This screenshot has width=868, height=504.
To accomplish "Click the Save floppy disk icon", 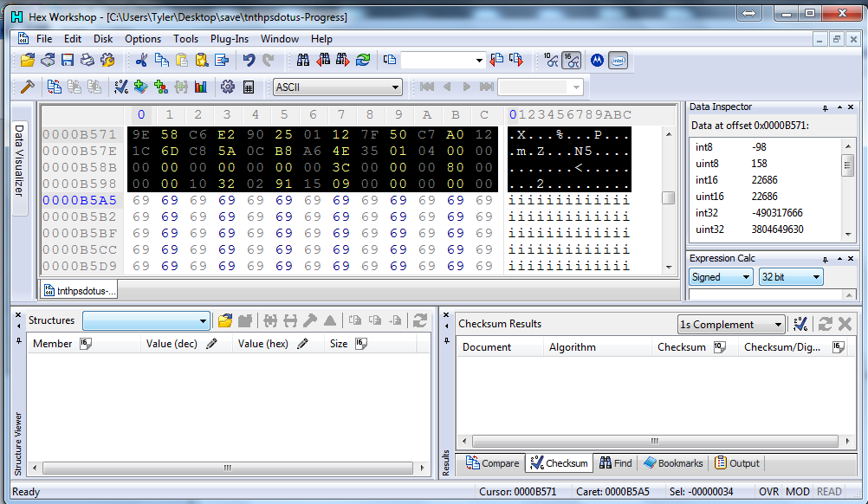I will (x=68, y=61).
